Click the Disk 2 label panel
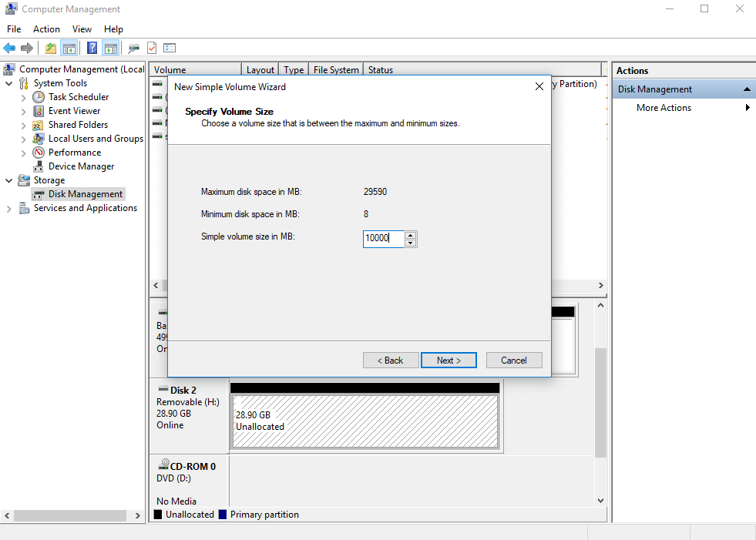Viewport: 756px width, 540px height. (x=190, y=416)
